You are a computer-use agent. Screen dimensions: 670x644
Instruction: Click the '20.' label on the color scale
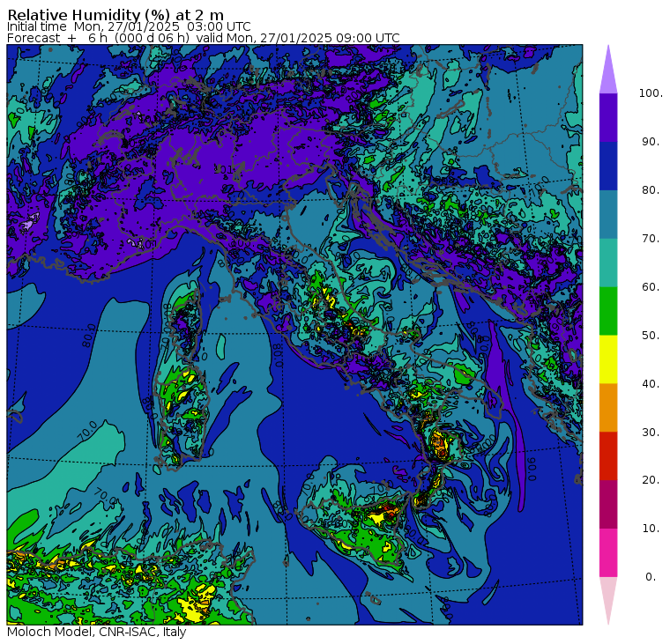pos(651,479)
